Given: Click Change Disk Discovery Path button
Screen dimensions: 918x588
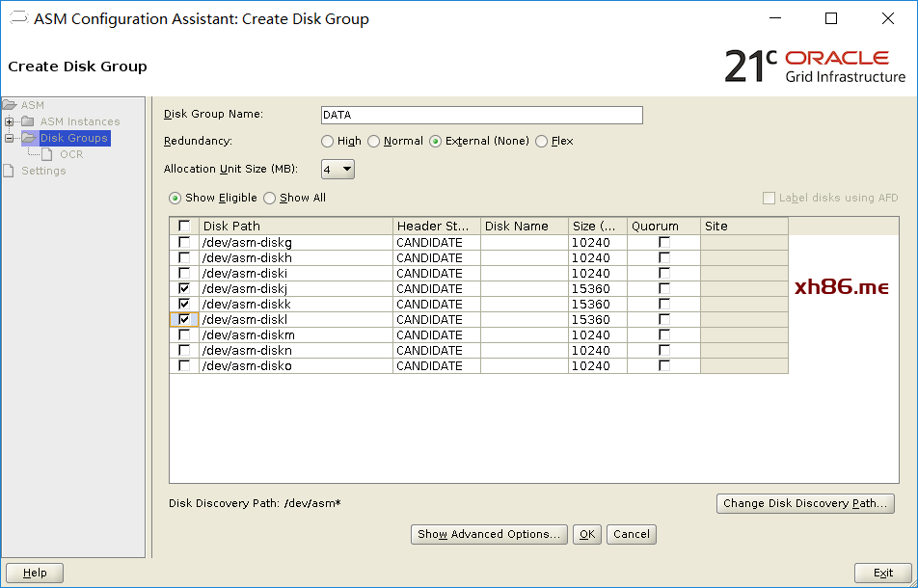Looking at the screenshot, I should [805, 503].
